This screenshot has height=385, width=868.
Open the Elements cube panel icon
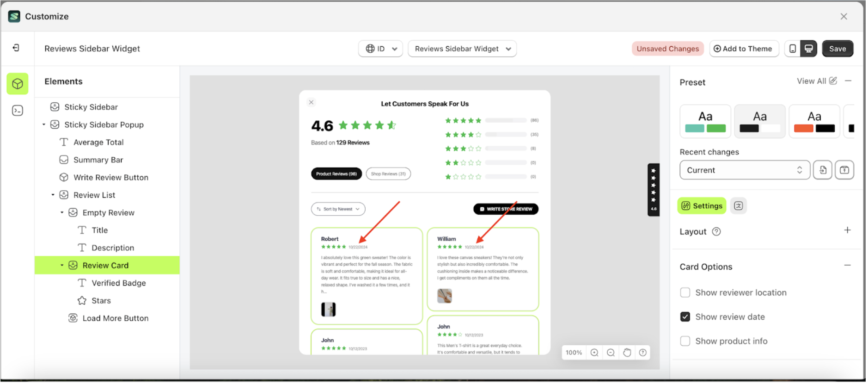pos(18,84)
